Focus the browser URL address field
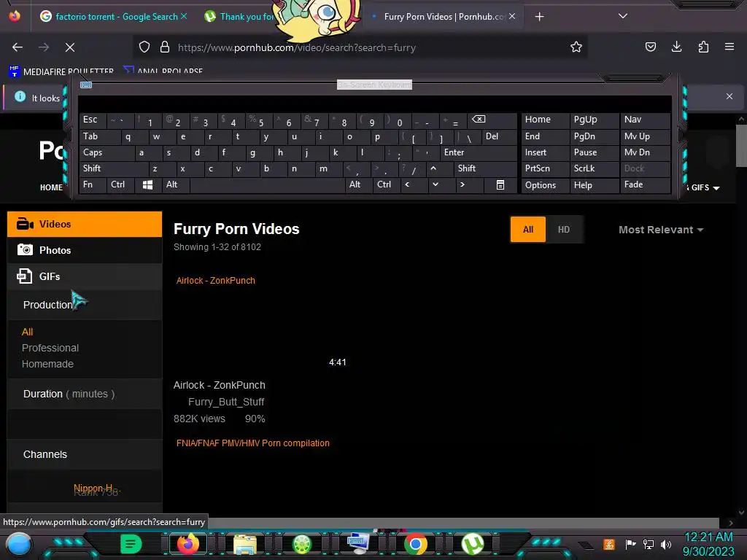The image size is (747, 560). pos(360,47)
